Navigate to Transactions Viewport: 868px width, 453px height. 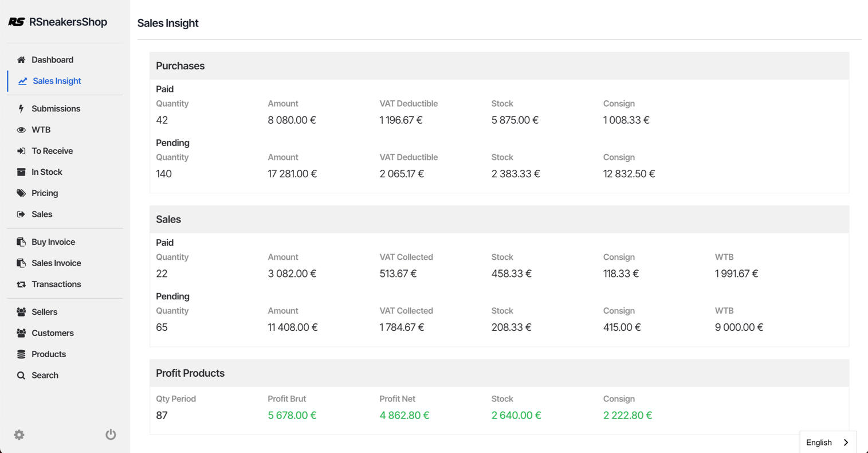click(56, 284)
